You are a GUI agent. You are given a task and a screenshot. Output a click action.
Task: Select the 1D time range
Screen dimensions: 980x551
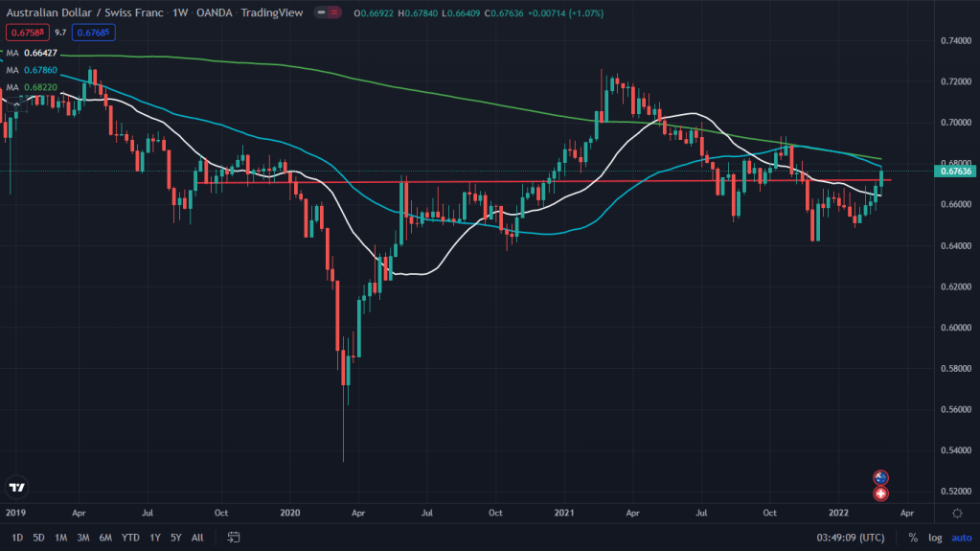(16, 538)
